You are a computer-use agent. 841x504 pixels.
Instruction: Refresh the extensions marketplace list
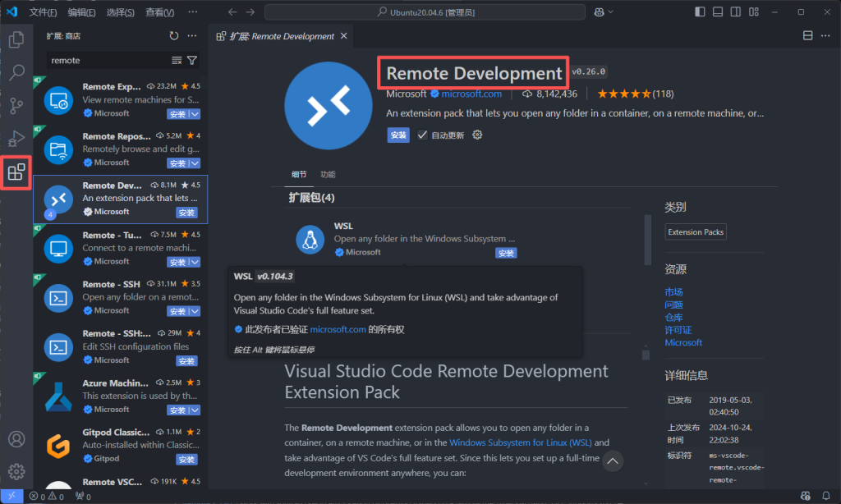point(173,36)
